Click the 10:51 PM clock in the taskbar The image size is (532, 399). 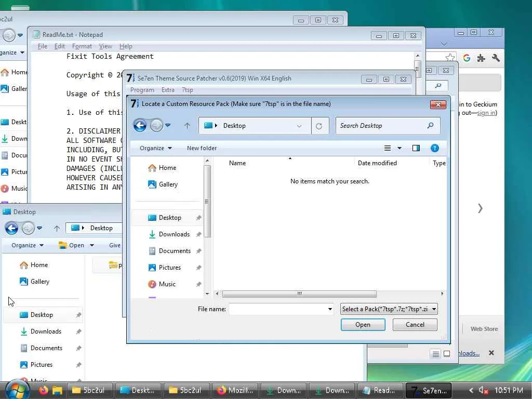click(509, 390)
